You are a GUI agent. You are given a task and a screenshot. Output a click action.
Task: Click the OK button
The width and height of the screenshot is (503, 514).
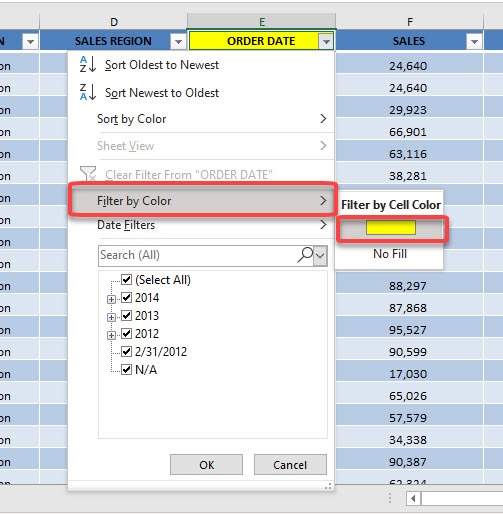[206, 465]
